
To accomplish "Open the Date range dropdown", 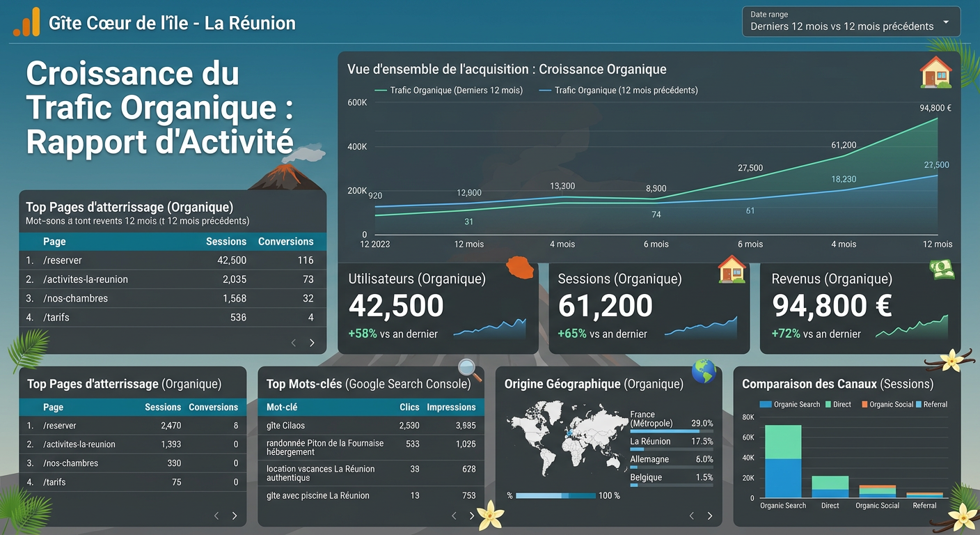I will (x=851, y=21).
